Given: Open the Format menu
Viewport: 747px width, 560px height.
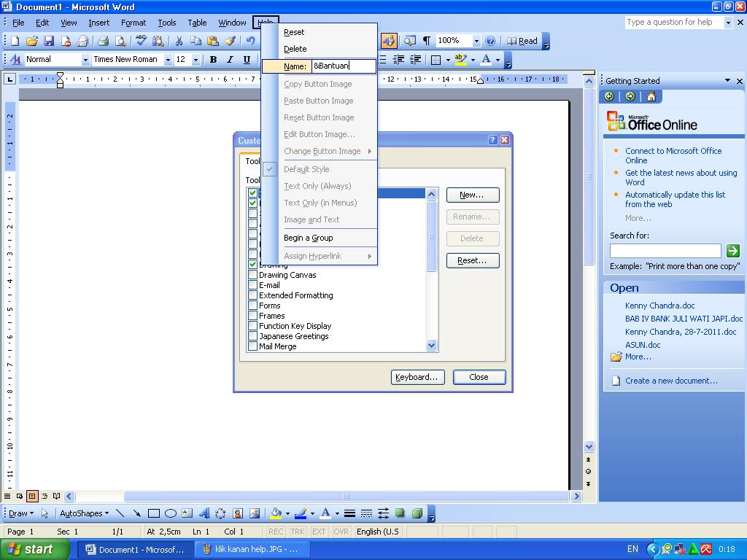Looking at the screenshot, I should coord(133,23).
